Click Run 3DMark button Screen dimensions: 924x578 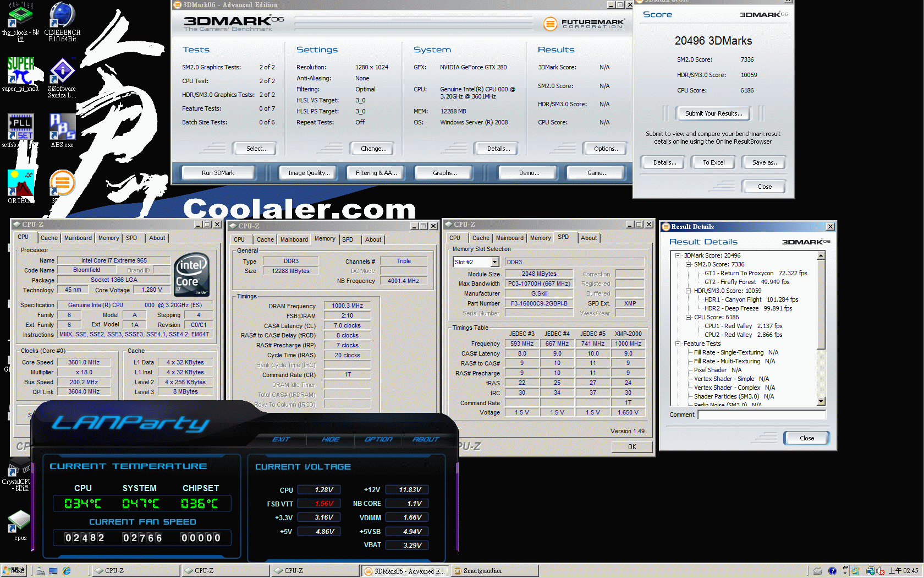[x=218, y=173]
